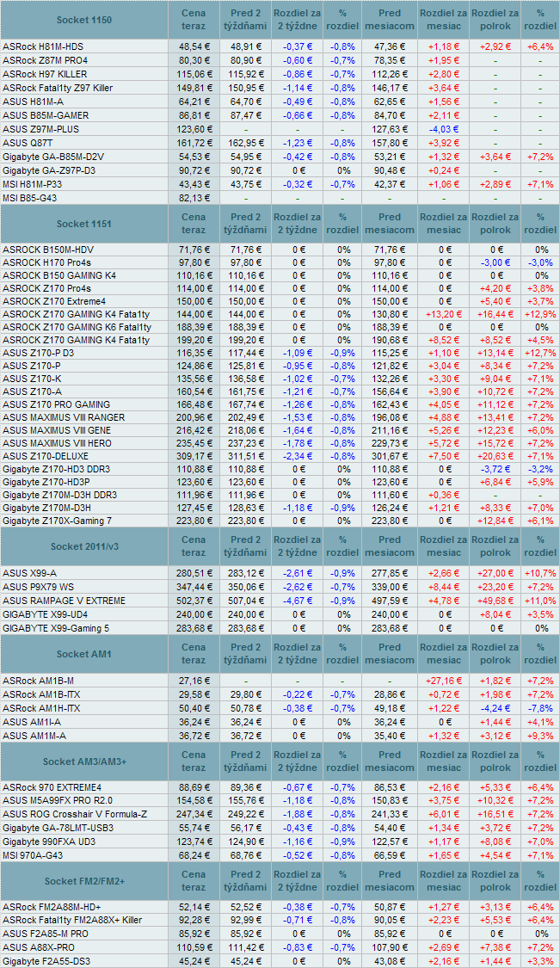560x968 pixels.
Task: Click the ASRock H81M-HDS product name
Action: (x=43, y=46)
